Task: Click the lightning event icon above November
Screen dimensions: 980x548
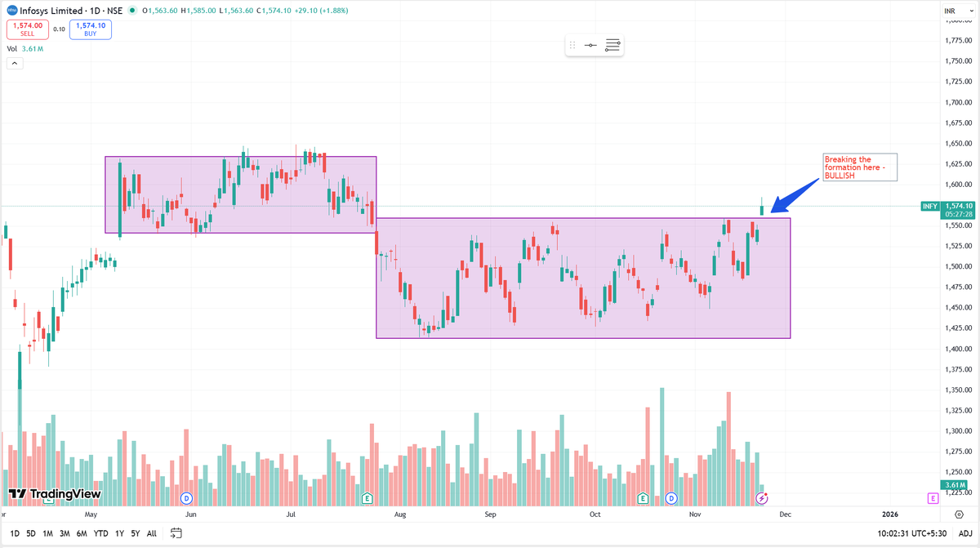Action: coord(761,498)
